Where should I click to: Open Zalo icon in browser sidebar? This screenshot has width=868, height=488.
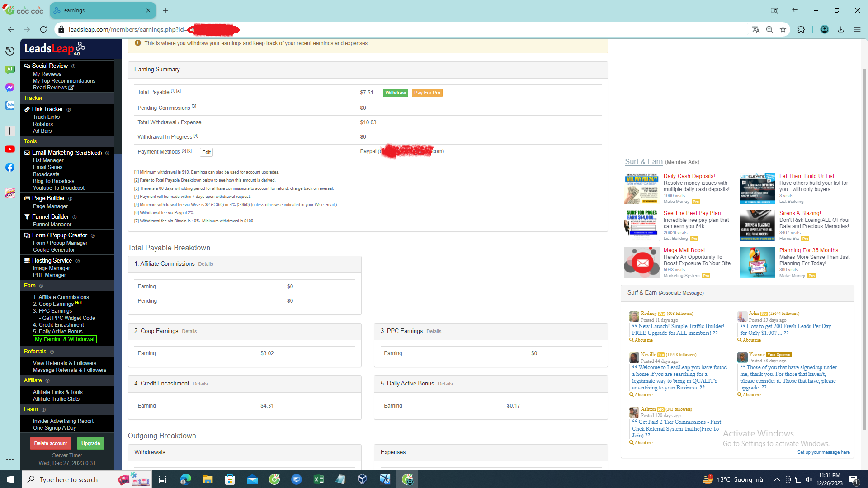coord(10,105)
